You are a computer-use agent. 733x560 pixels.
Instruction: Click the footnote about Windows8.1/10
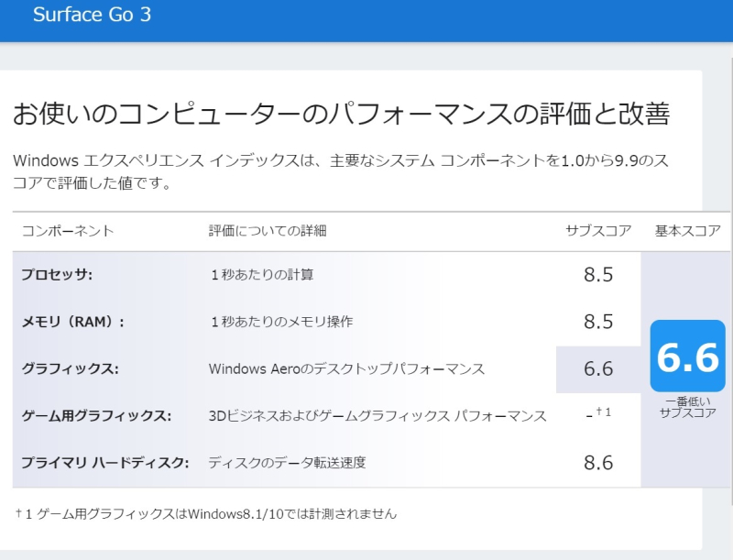point(205,514)
